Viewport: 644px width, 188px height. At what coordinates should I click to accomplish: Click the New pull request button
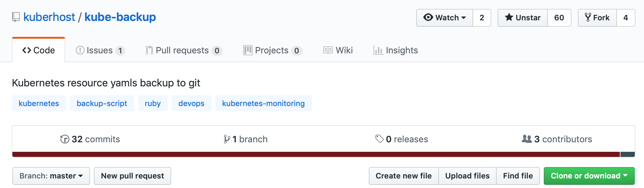[132, 176]
